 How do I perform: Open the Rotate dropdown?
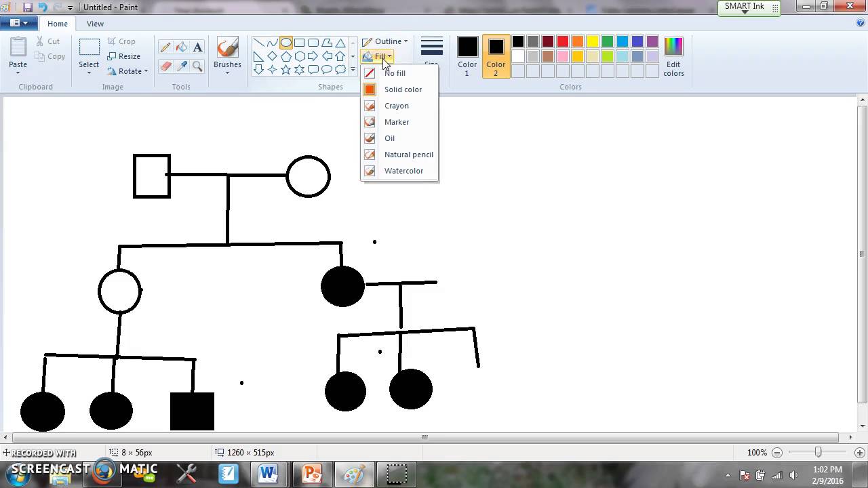pyautogui.click(x=127, y=71)
